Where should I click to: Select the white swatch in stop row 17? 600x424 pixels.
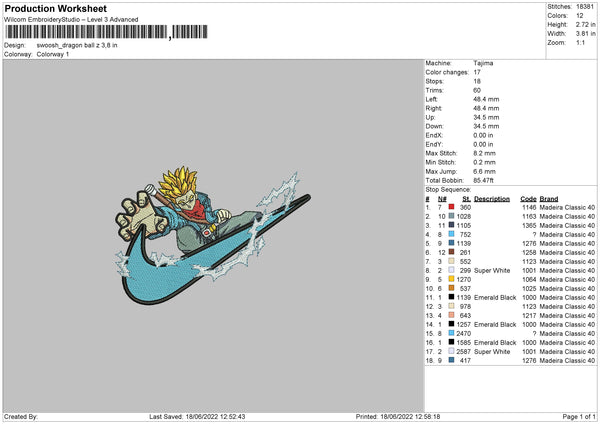[x=452, y=351]
